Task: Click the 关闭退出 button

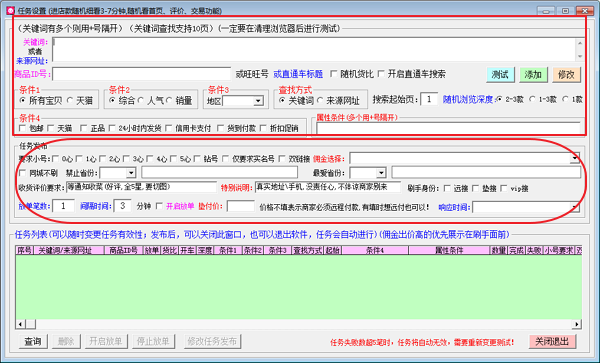Action: pos(552,342)
